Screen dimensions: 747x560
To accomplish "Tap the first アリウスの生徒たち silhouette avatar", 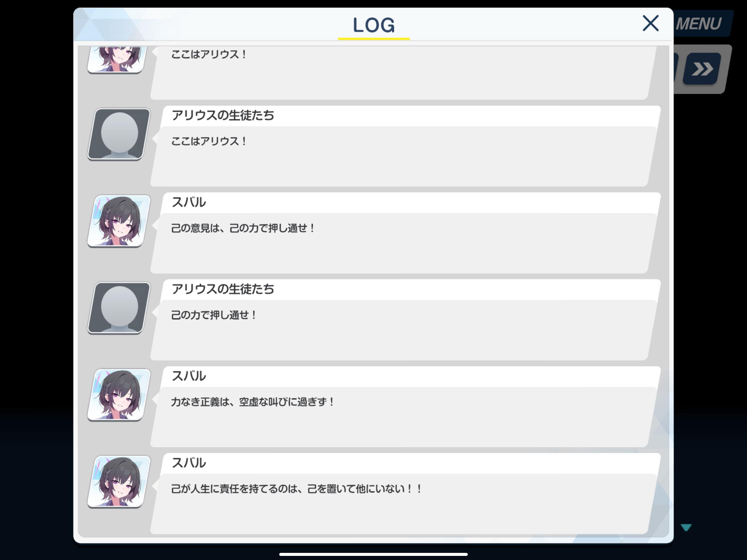I will [x=119, y=134].
